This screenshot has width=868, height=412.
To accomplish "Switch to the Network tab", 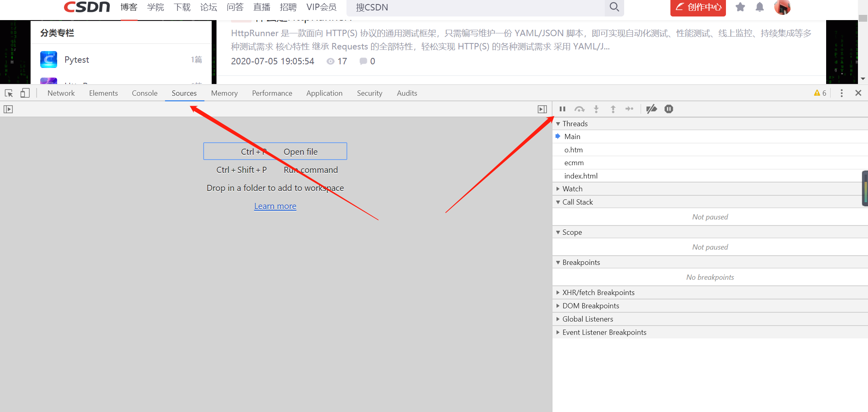I will pyautogui.click(x=61, y=93).
